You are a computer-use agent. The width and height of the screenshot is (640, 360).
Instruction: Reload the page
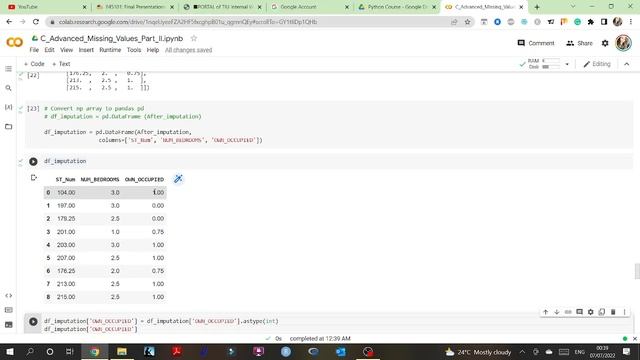[x=36, y=22]
